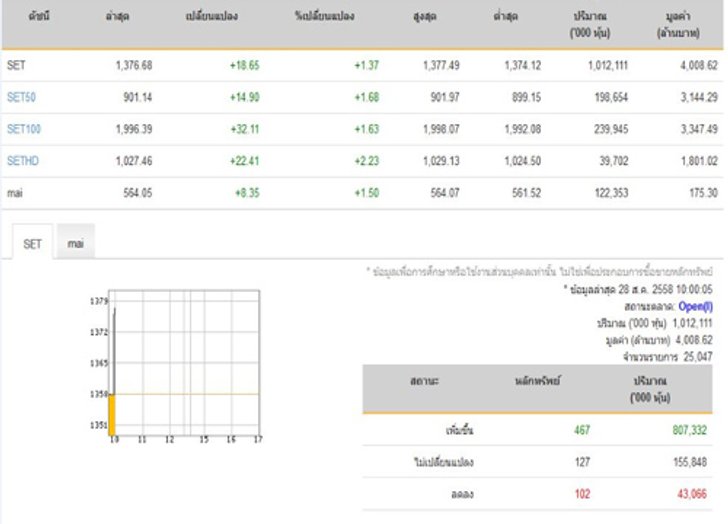Screen dimensions: 728x524
Task: Select unchanged volume 155,848
Action: click(690, 462)
